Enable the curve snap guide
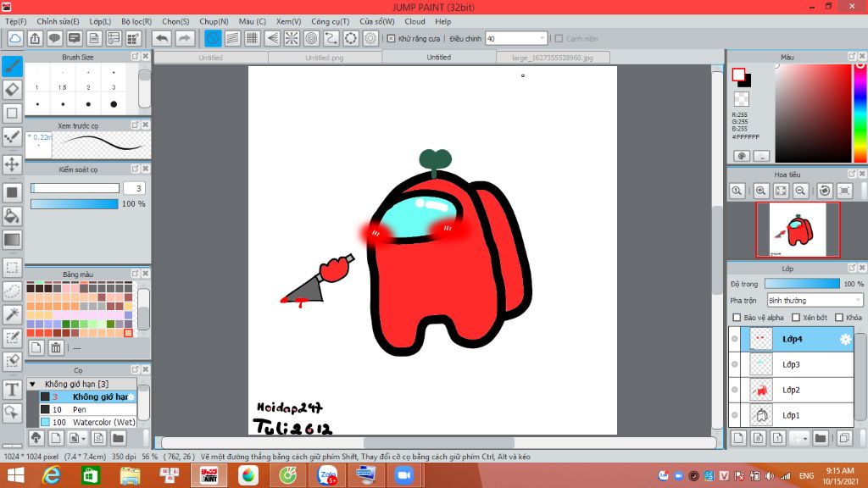Image resolution: width=868 pixels, height=488 pixels. coord(331,38)
